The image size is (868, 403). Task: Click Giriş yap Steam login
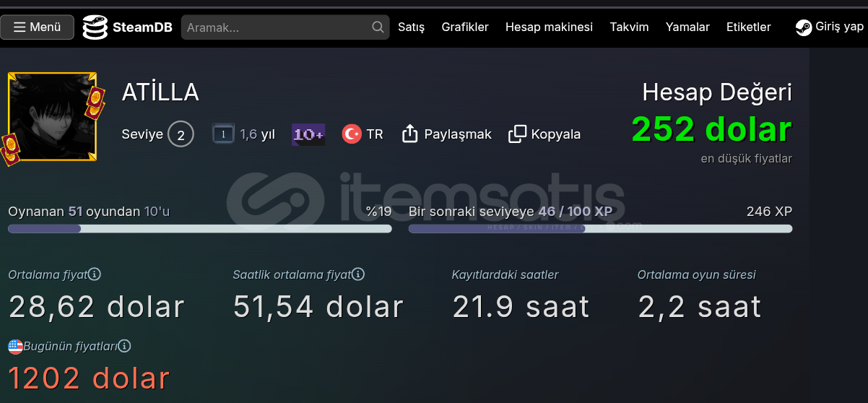(829, 27)
